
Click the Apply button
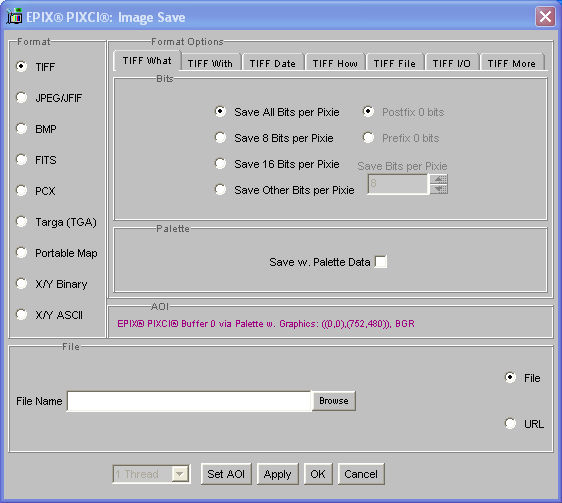click(x=277, y=474)
